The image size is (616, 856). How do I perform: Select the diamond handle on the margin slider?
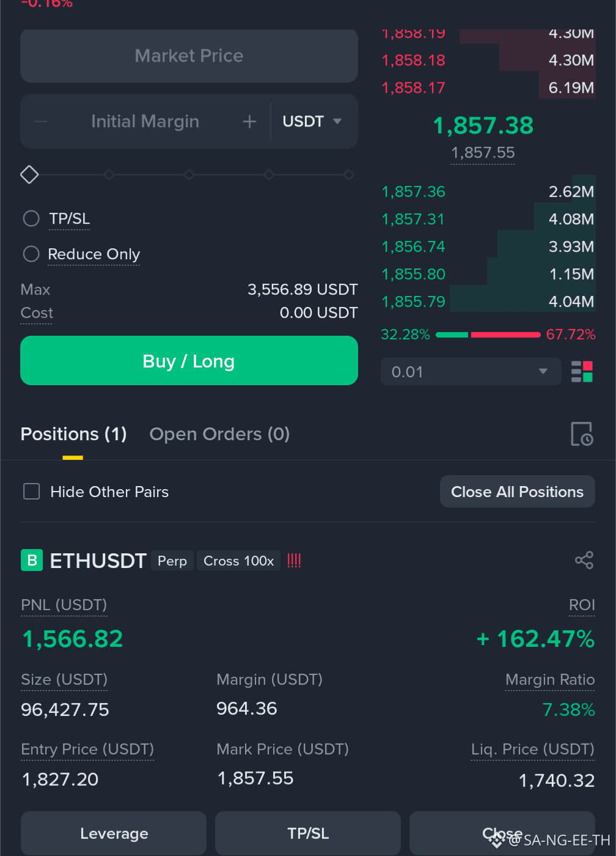[x=29, y=175]
